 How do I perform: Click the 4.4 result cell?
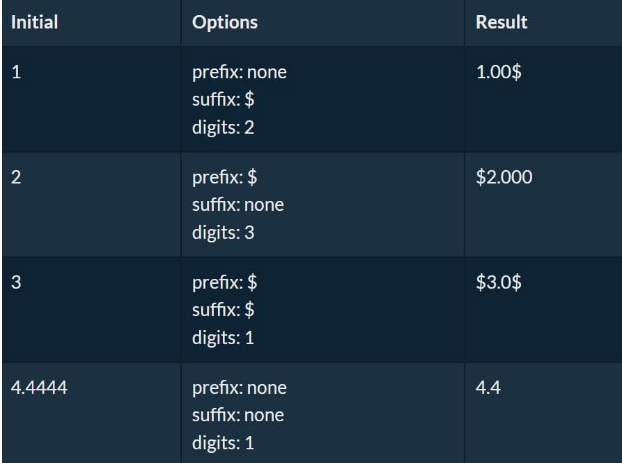pos(543,413)
